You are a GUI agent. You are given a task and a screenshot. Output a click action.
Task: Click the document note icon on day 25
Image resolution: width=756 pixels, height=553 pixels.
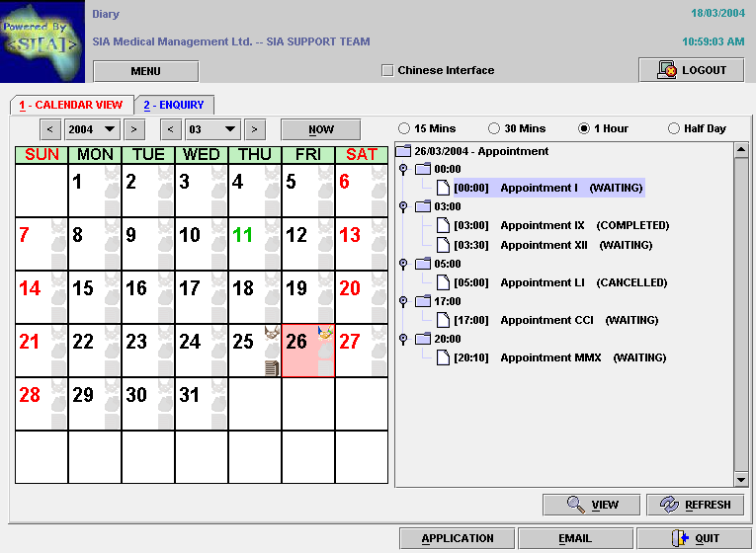point(272,367)
